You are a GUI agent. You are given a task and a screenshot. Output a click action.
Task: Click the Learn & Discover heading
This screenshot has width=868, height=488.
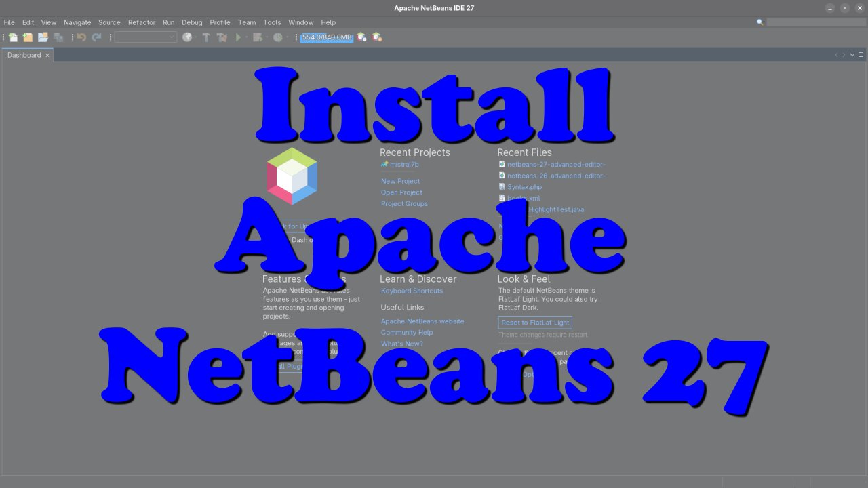418,279
